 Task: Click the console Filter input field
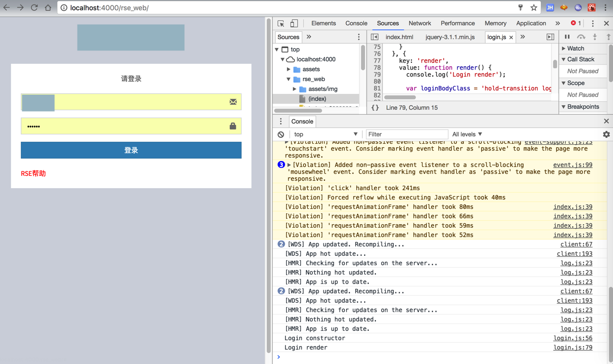coord(407,134)
